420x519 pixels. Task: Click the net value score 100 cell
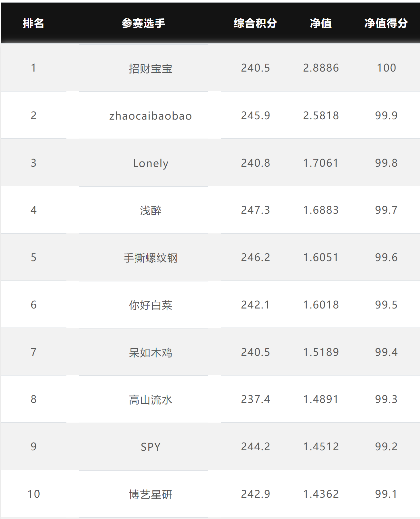coord(386,68)
